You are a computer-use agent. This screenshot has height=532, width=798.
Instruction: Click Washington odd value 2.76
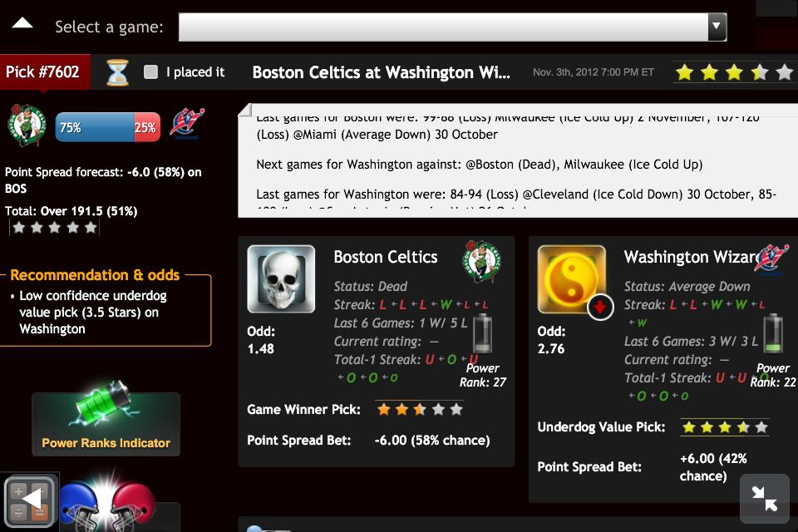(550, 349)
